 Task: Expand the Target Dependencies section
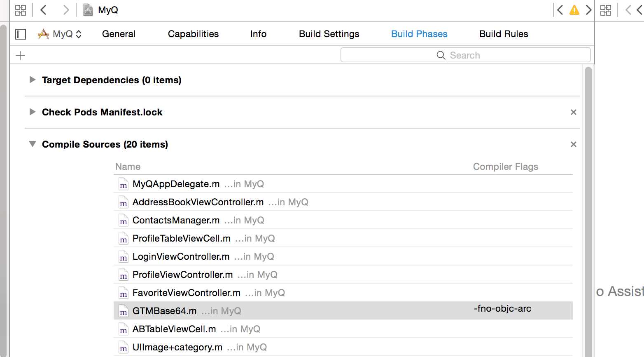[33, 80]
